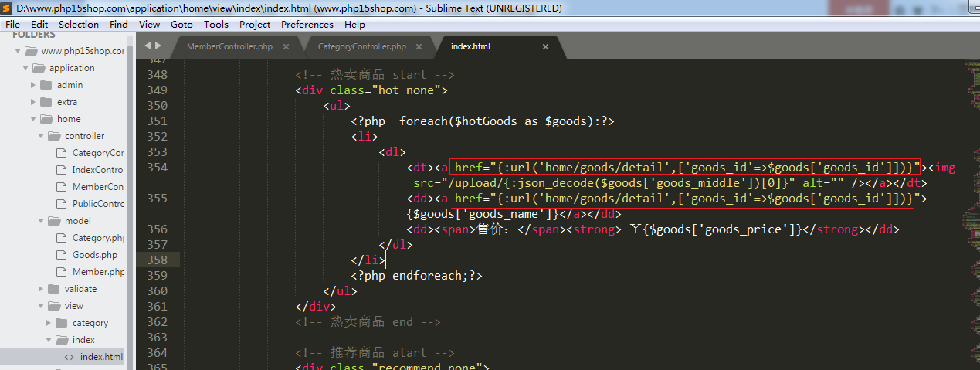Open the Preferences menu
The image size is (980, 370).
[x=307, y=24]
